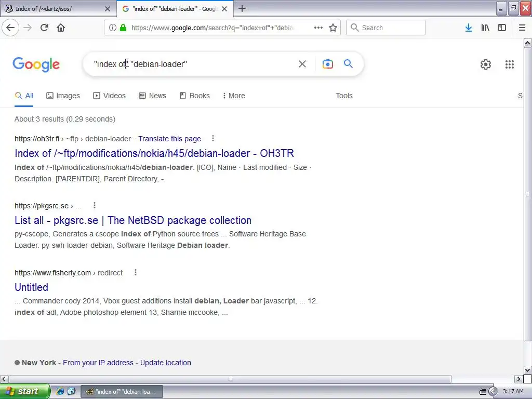Image resolution: width=532 pixels, height=399 pixels.
Task: Click the vertical scrollbar up arrow
Action: point(527,43)
